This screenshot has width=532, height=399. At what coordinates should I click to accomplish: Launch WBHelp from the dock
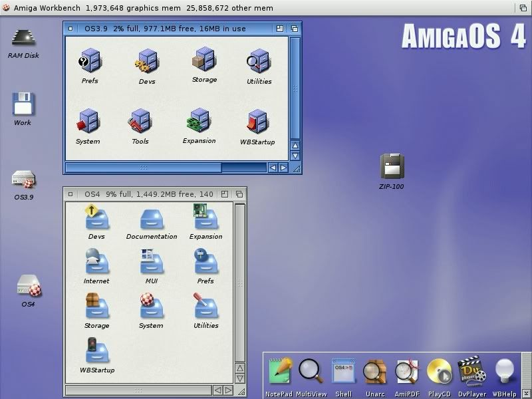coord(505,377)
